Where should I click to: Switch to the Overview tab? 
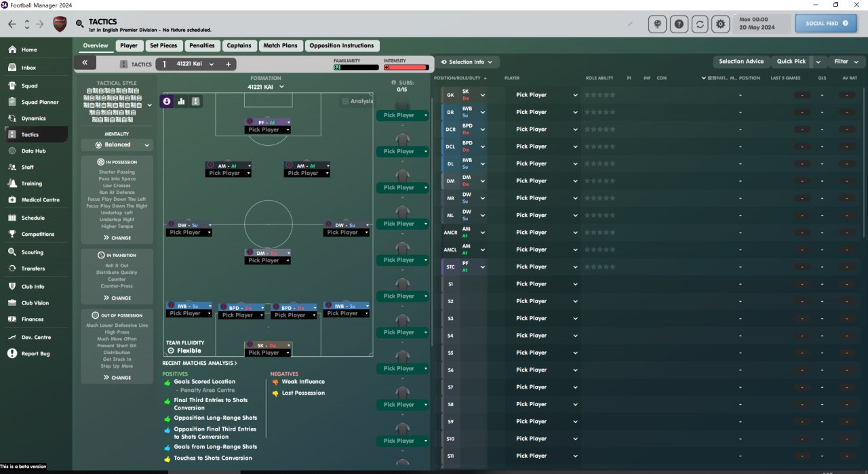96,45
